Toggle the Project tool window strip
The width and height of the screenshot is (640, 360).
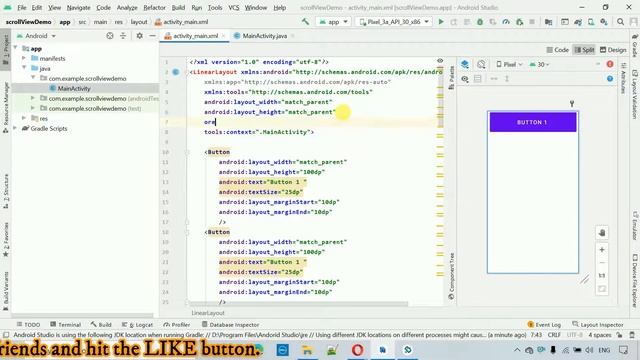6,50
